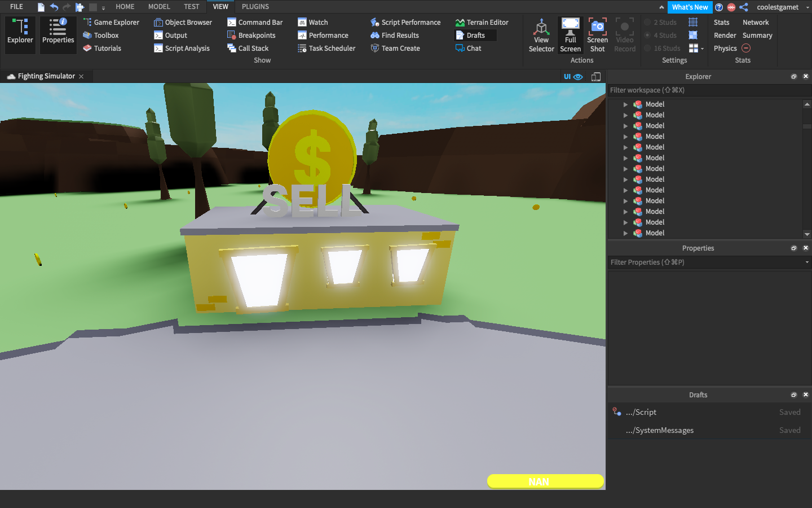Toggle the Drafts panel button

pyautogui.click(x=476, y=36)
